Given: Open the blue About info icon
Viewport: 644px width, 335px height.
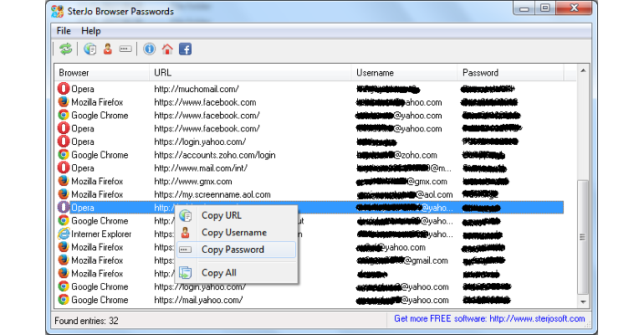Looking at the screenshot, I should click(149, 49).
